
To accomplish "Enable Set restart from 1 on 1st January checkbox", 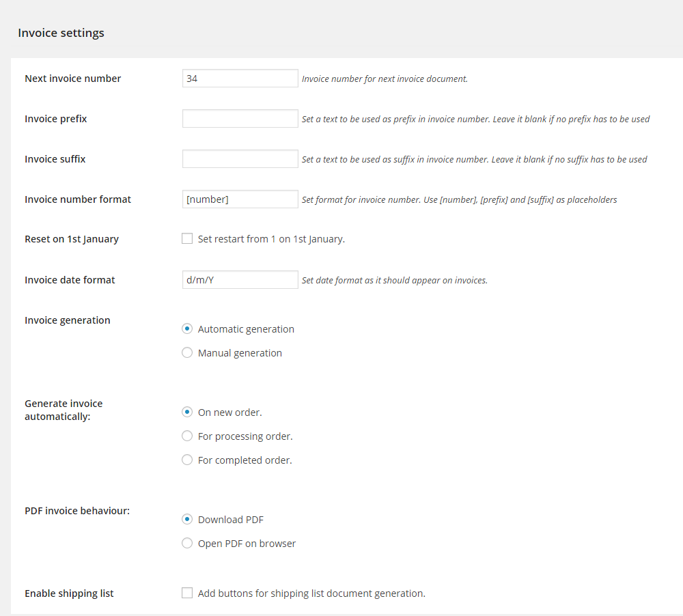I will pyautogui.click(x=187, y=239).
